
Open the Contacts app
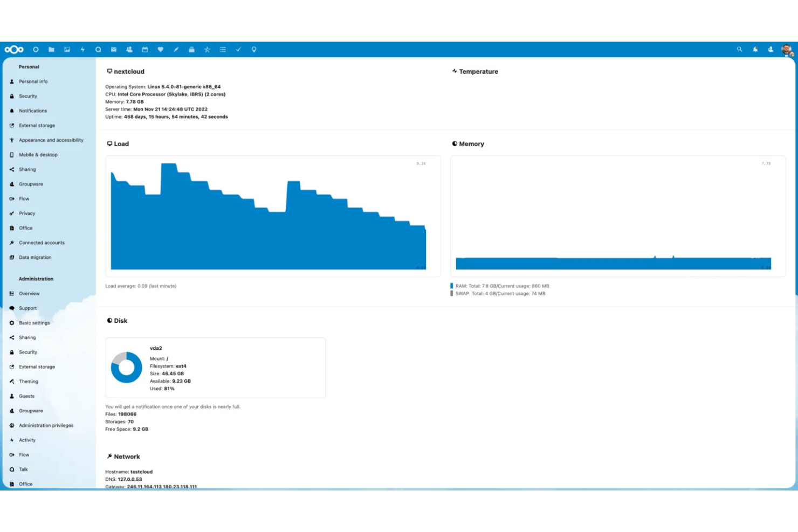tap(128, 49)
